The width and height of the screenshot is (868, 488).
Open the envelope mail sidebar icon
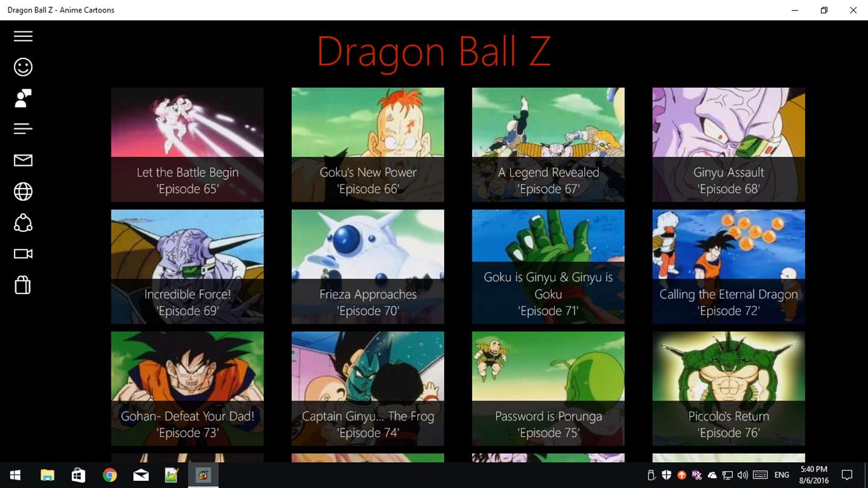23,160
